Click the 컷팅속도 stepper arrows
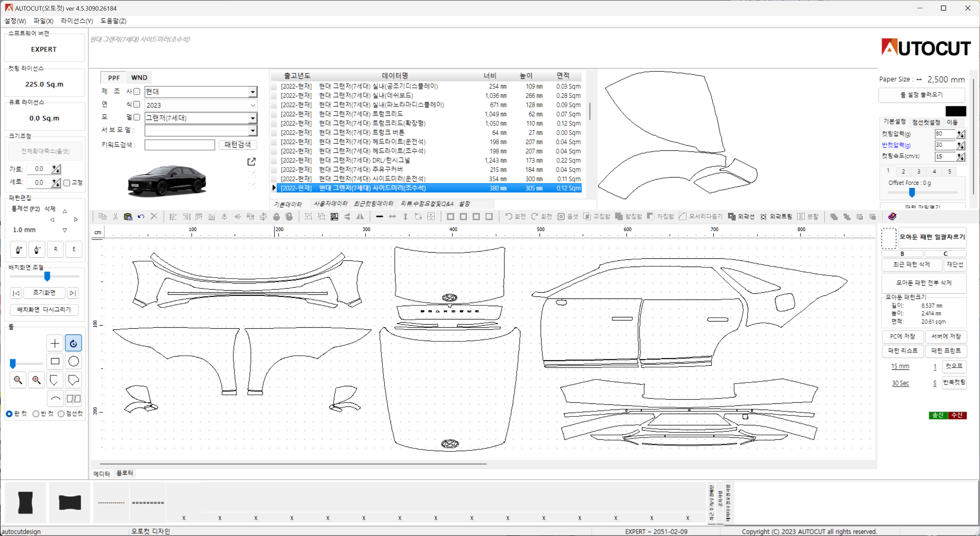The height and width of the screenshot is (536, 980). click(960, 157)
